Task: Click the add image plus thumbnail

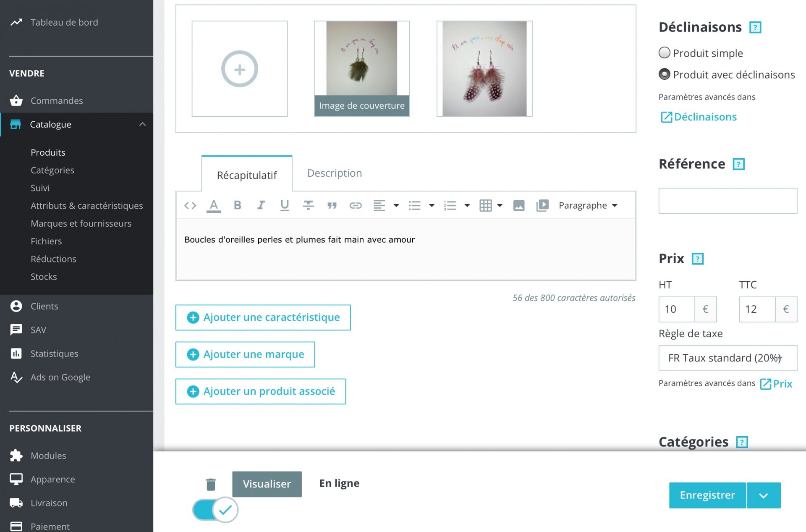Action: [x=239, y=69]
